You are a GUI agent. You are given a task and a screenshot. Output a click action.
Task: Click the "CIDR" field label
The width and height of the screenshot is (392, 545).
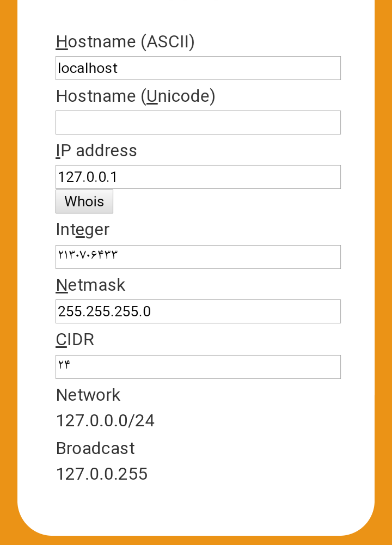(75, 340)
